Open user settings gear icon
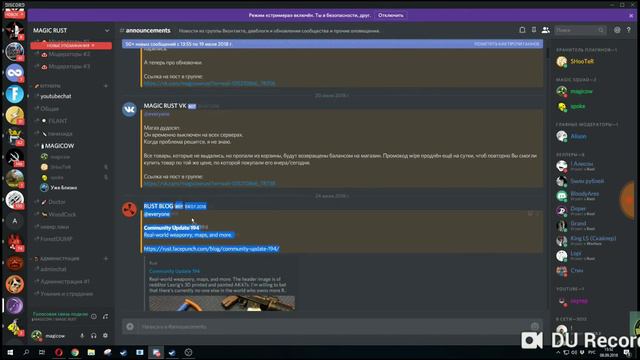 pos(105,336)
